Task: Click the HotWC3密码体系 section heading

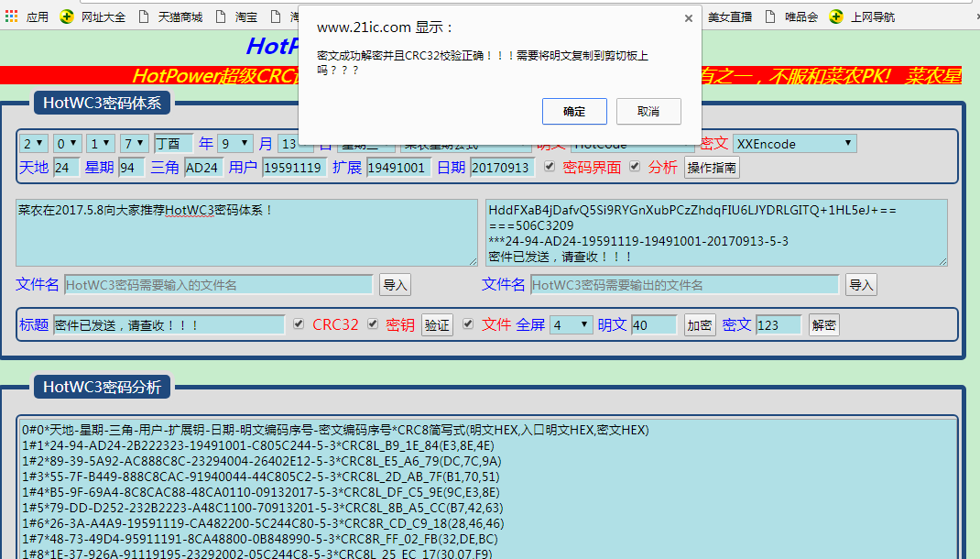Action: 103,103
